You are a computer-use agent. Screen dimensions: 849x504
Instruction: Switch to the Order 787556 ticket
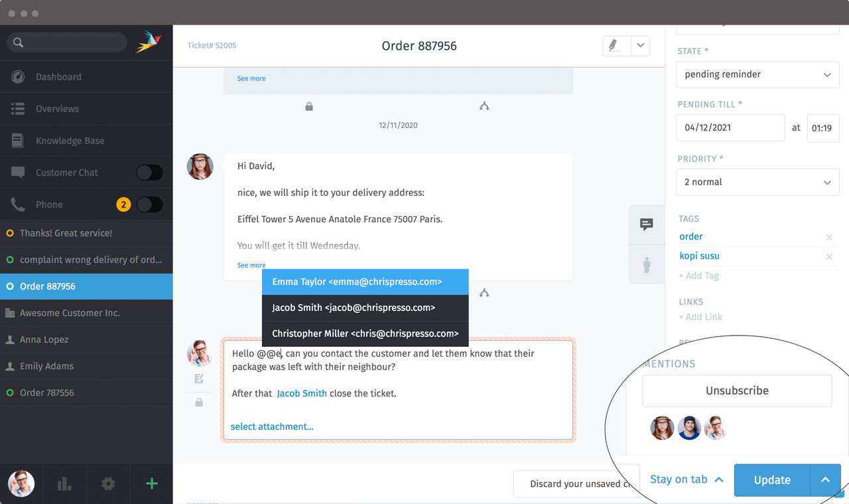click(86, 393)
